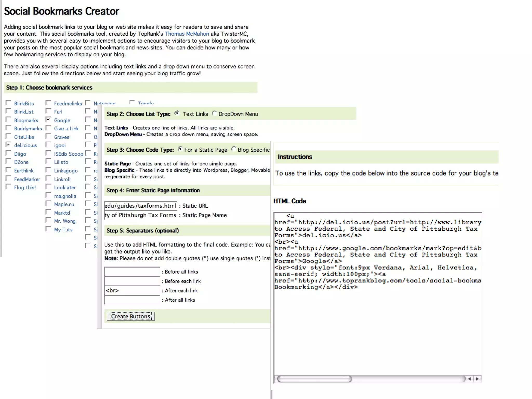Enable the Feedmelinks checkbox
Viewport: 532px width, 399px height.
tap(48, 103)
